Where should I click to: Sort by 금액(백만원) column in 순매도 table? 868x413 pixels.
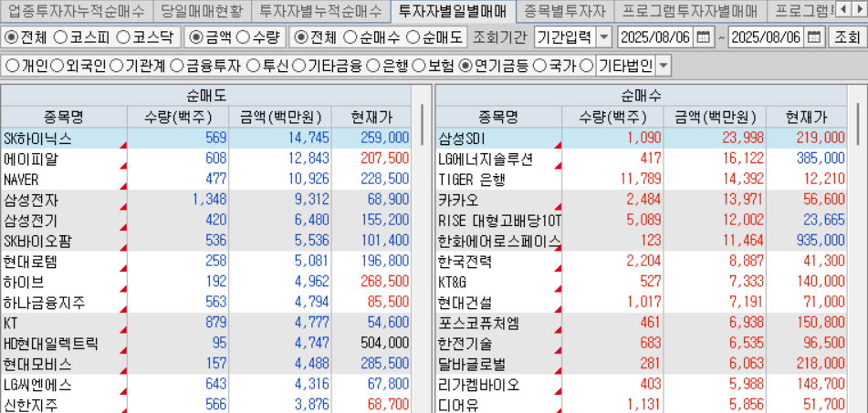[280, 118]
